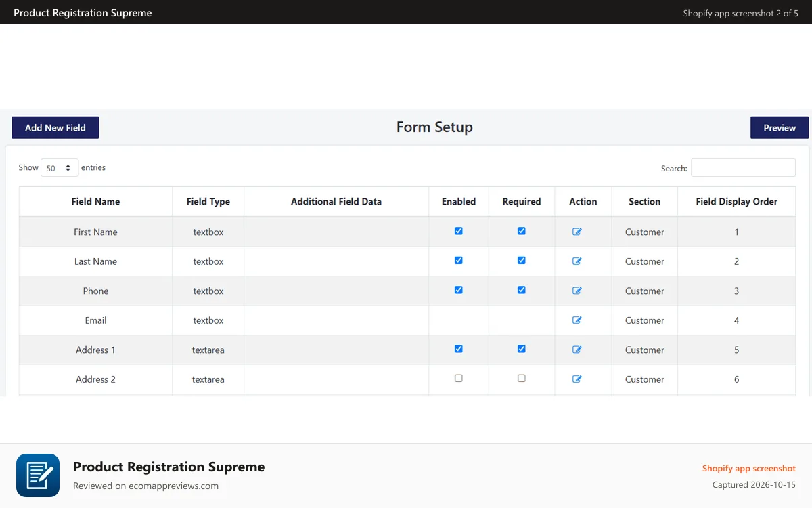The width and height of the screenshot is (812, 508).
Task: Click the edit icon in the Email row
Action: [x=577, y=320]
